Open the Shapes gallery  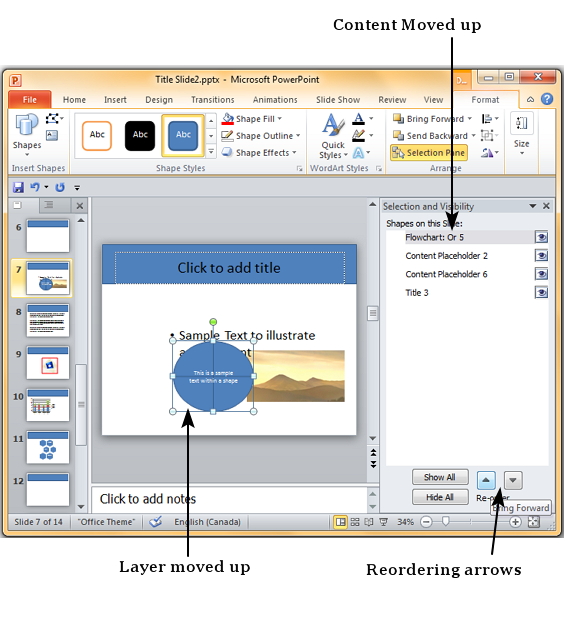click(26, 134)
